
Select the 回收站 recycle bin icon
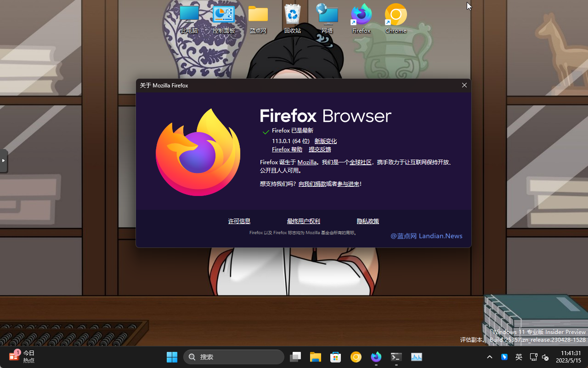[293, 19]
